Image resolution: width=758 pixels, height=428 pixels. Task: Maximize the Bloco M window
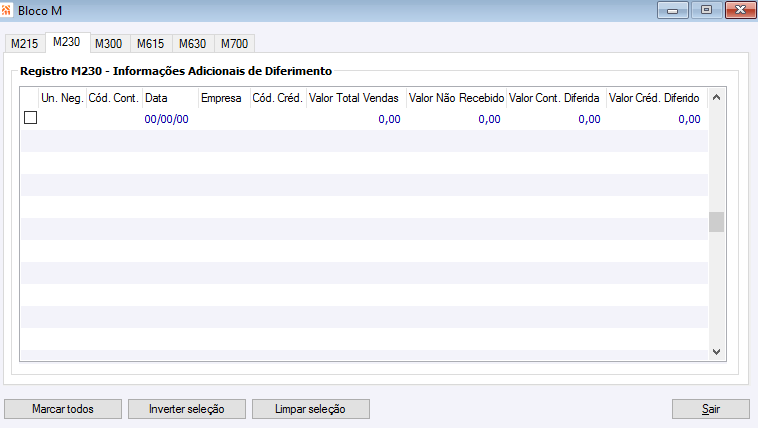click(706, 10)
